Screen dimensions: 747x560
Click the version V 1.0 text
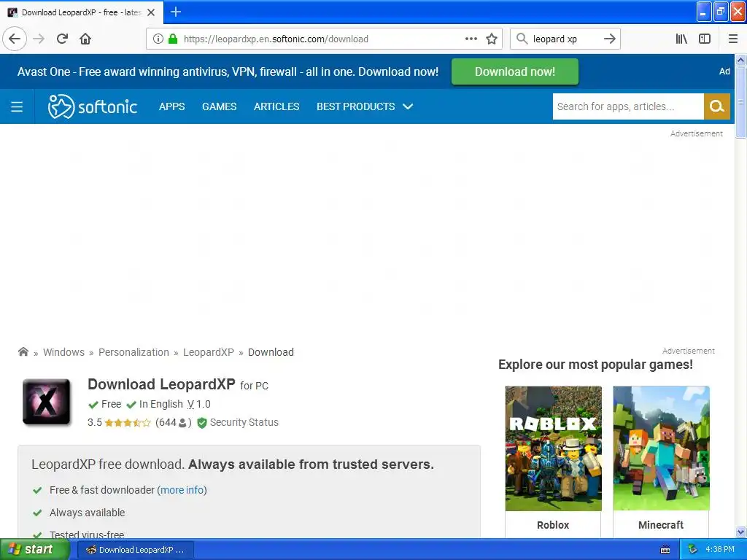198,404
